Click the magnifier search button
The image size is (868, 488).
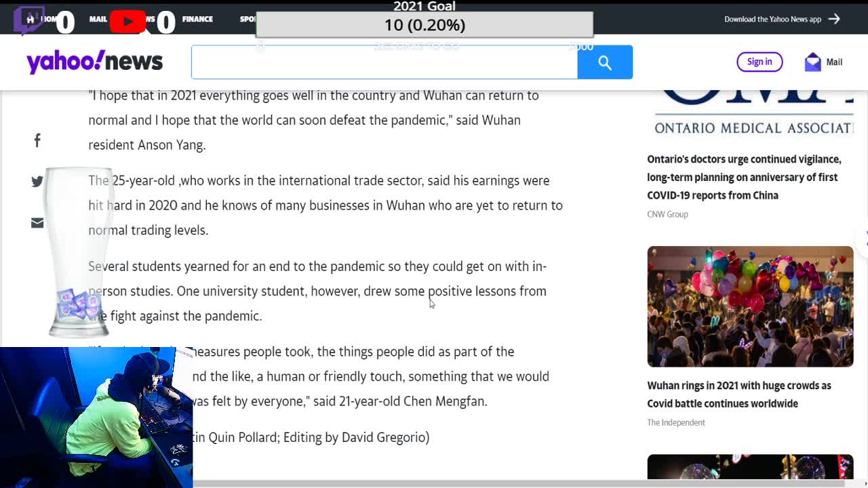coord(605,62)
